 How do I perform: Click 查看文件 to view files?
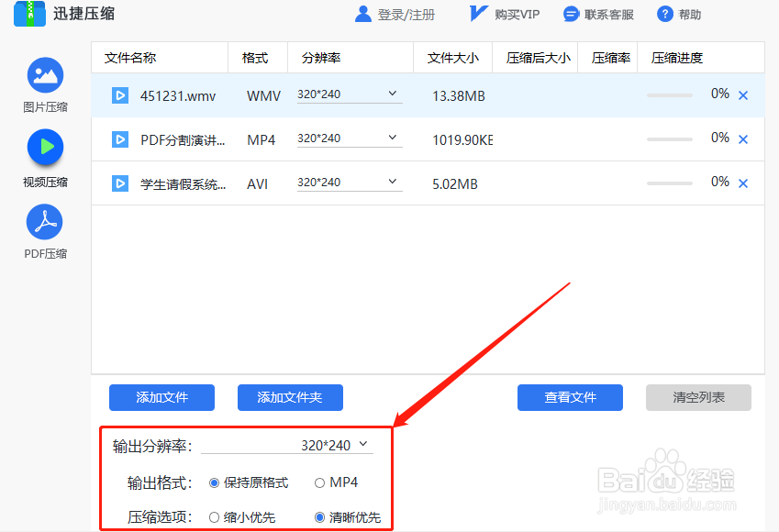[570, 397]
